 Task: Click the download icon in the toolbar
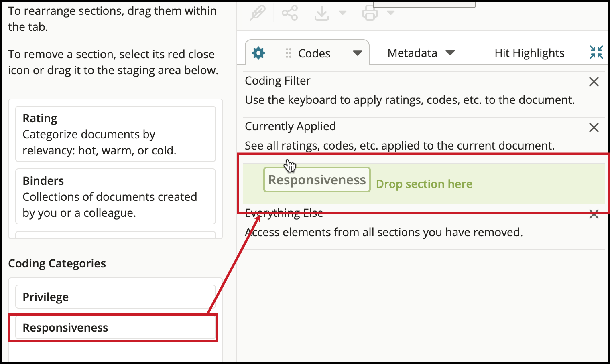321,12
